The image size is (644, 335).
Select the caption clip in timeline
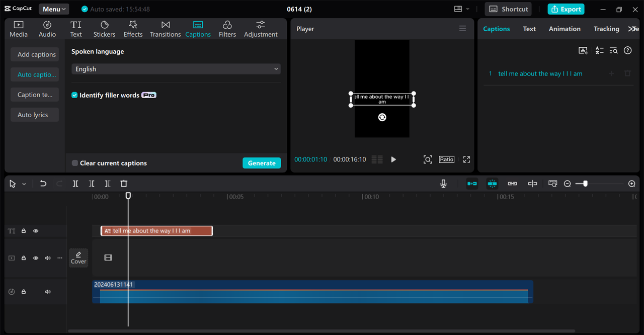click(x=156, y=231)
